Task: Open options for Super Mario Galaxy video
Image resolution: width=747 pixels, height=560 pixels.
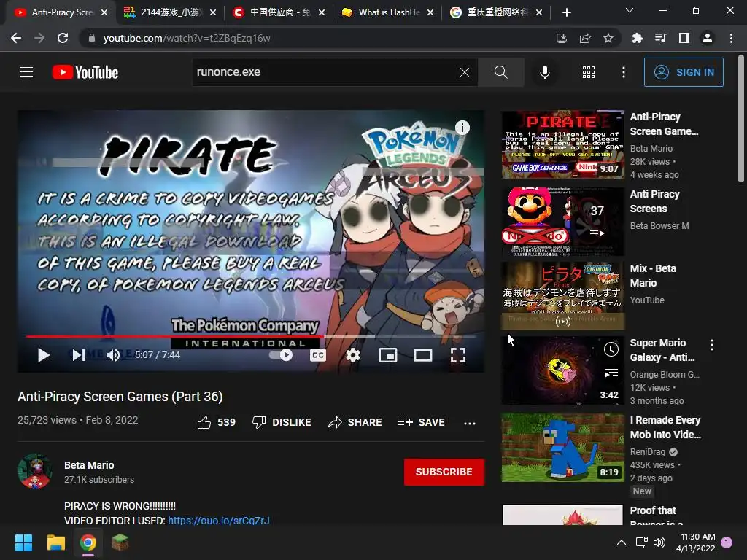Action: pyautogui.click(x=712, y=345)
